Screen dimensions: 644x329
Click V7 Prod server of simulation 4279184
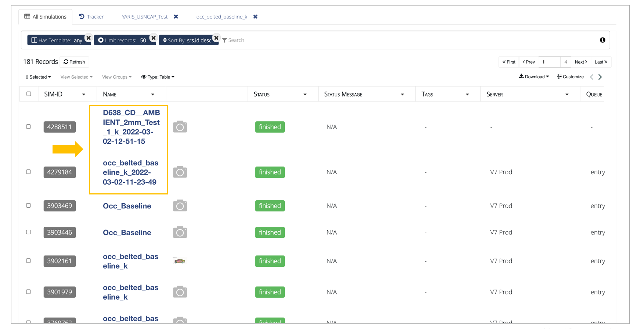501,172
